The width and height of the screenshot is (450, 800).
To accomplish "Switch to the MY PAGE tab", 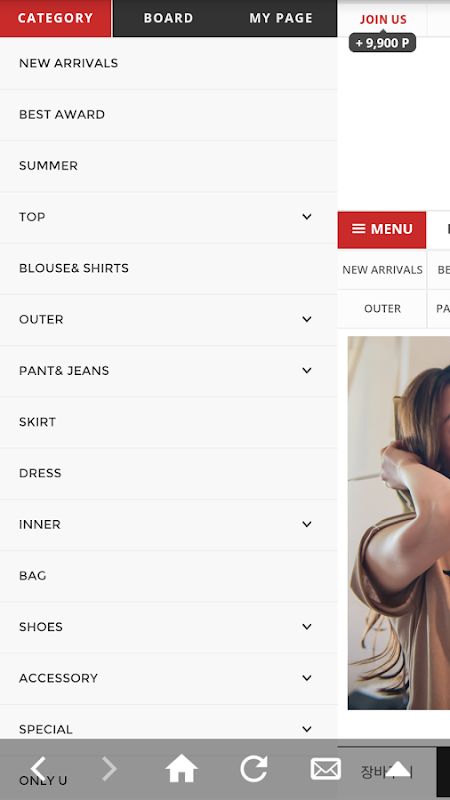I will [281, 18].
